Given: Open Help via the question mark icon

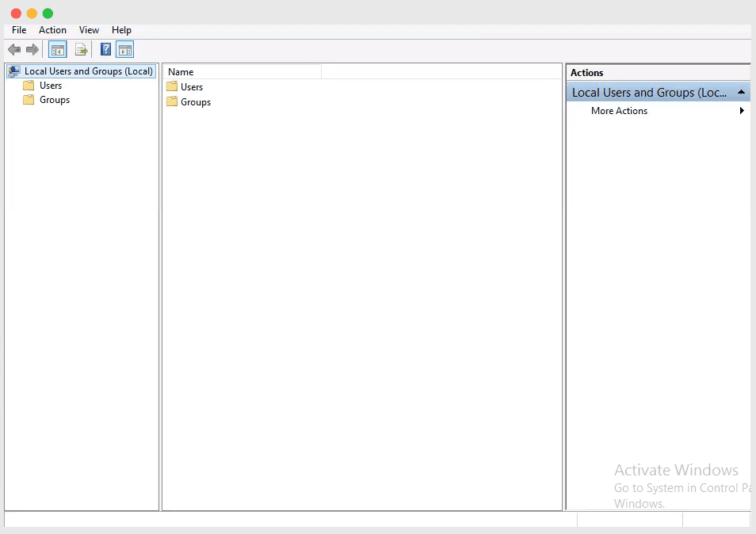Looking at the screenshot, I should pyautogui.click(x=105, y=49).
